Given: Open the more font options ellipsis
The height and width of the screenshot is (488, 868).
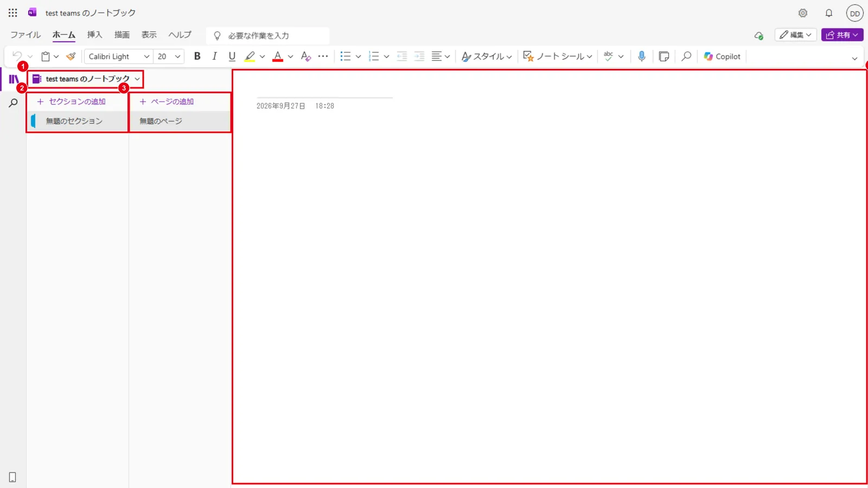Looking at the screenshot, I should (x=323, y=56).
